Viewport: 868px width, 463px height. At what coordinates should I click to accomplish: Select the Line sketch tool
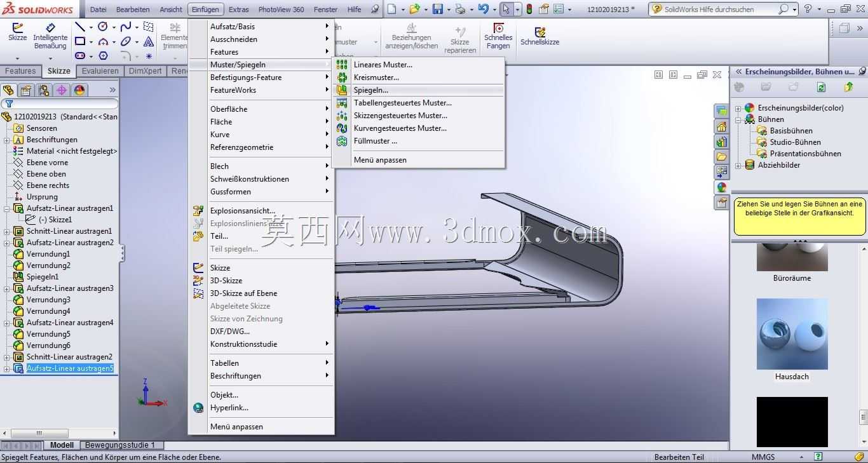tap(80, 27)
